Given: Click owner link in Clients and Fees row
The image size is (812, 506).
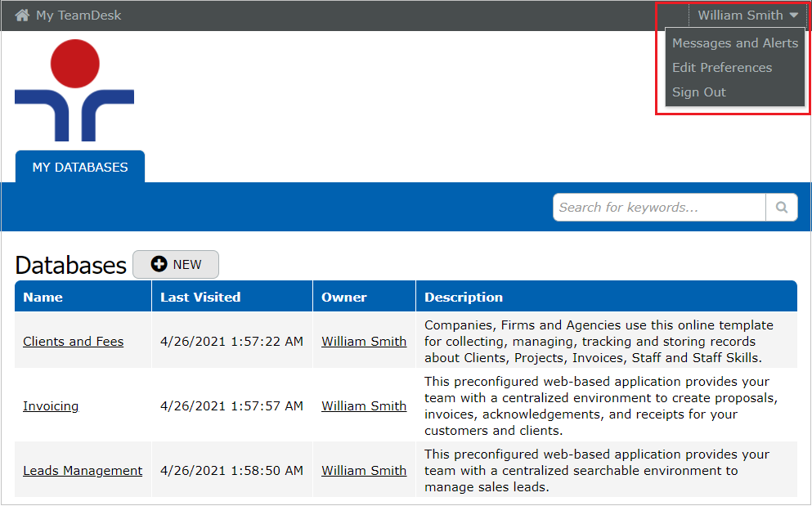Looking at the screenshot, I should click(363, 342).
